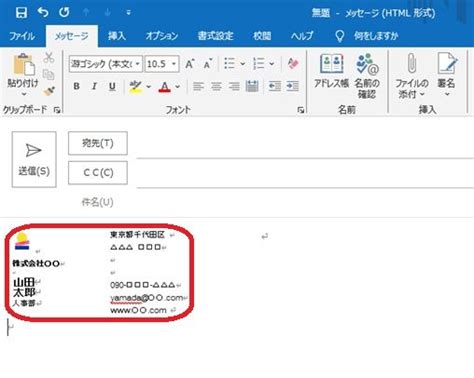Open the オプション tab

[162, 36]
